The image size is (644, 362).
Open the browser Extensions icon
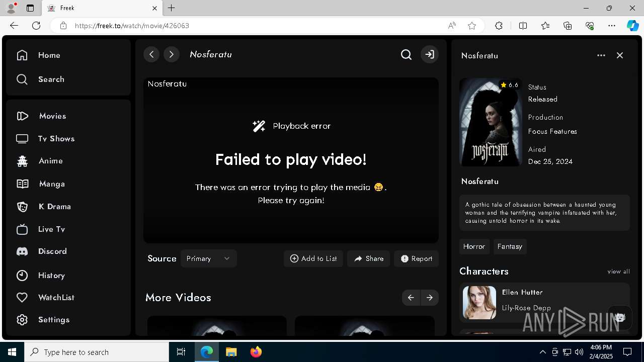pyautogui.click(x=499, y=26)
